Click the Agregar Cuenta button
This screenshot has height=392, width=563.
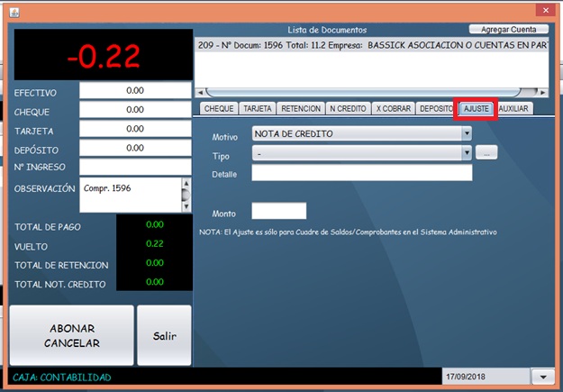tap(508, 30)
